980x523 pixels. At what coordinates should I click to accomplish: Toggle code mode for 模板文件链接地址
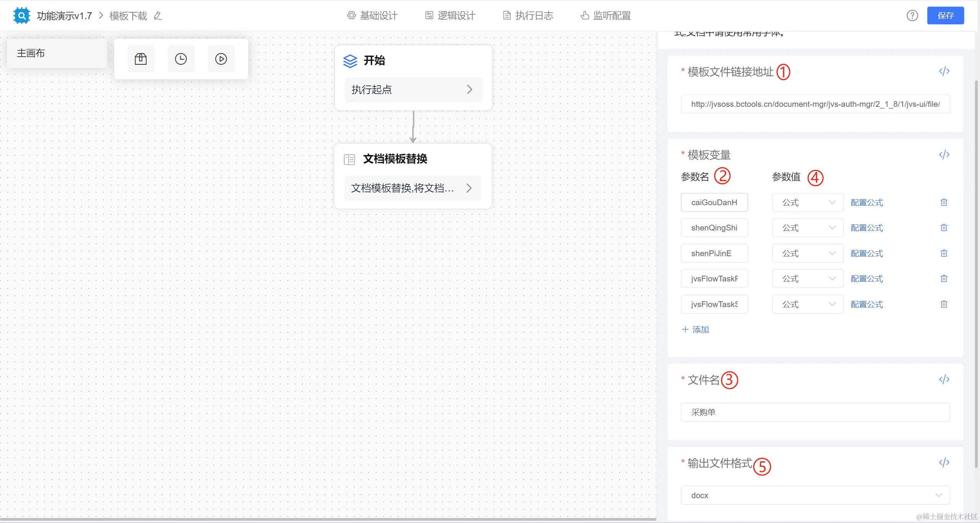944,71
